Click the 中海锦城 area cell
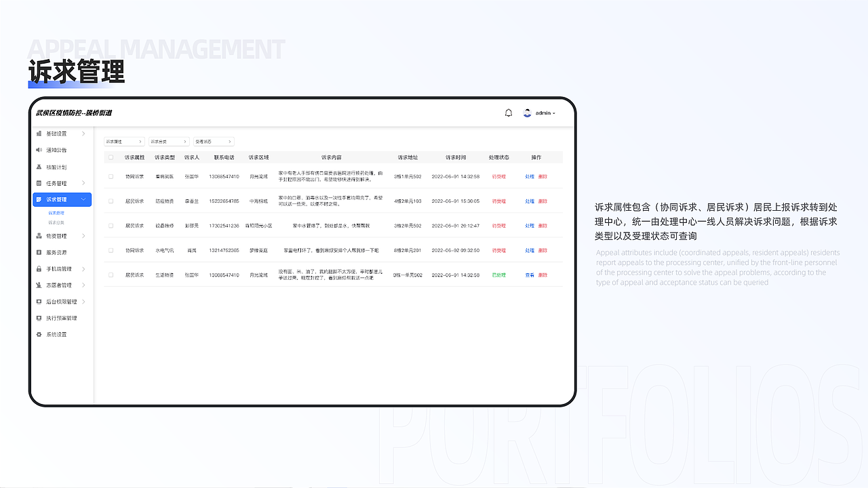The width and height of the screenshot is (868, 488). click(259, 201)
